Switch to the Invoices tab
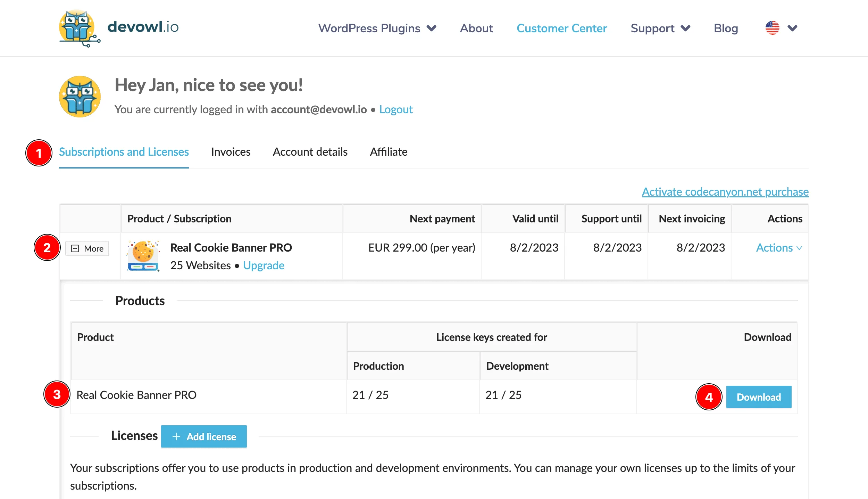 (231, 152)
